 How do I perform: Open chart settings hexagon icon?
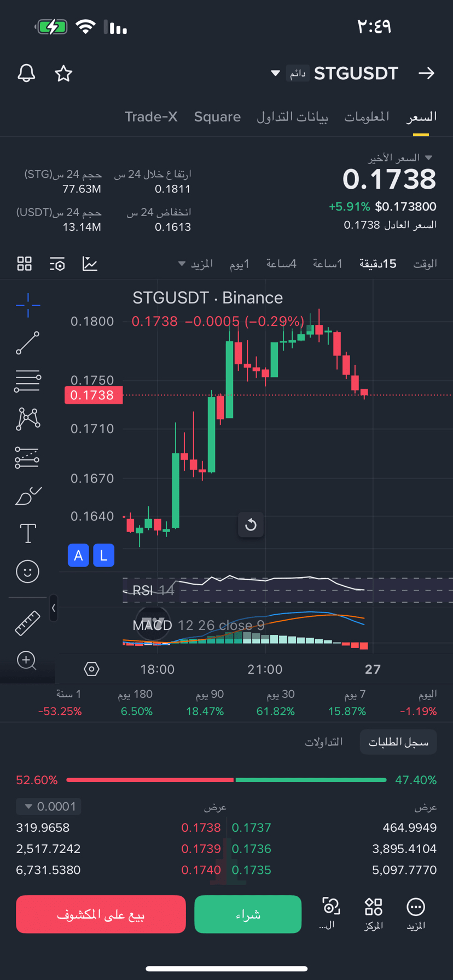91,669
